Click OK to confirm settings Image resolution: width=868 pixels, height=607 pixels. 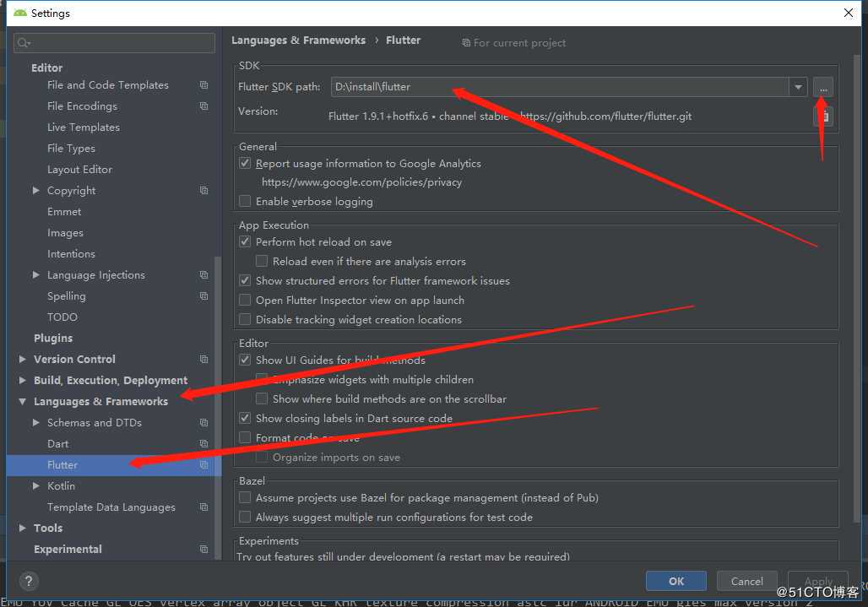676,581
